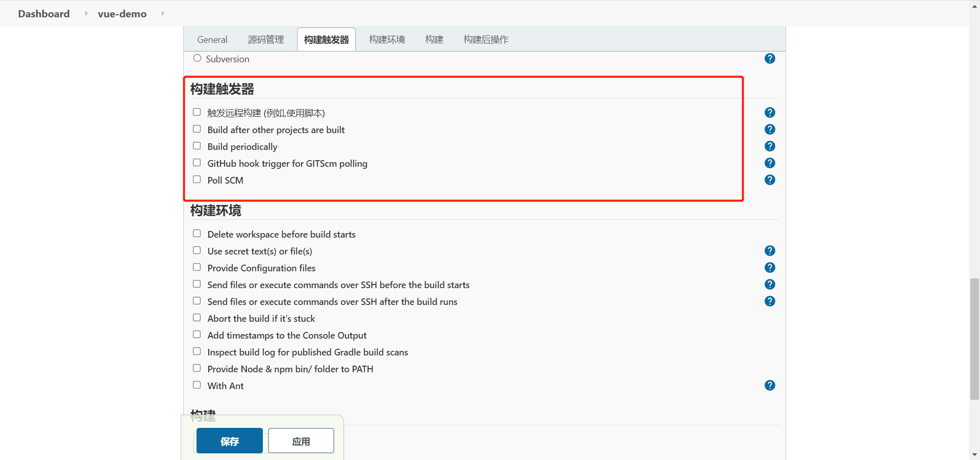
Task: Tick GitHub hook trigger for GITScm polling
Action: click(x=197, y=163)
